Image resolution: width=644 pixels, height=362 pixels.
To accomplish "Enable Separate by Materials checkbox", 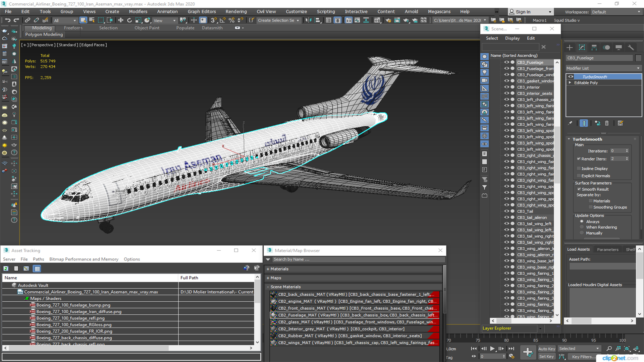I will pos(591,201).
